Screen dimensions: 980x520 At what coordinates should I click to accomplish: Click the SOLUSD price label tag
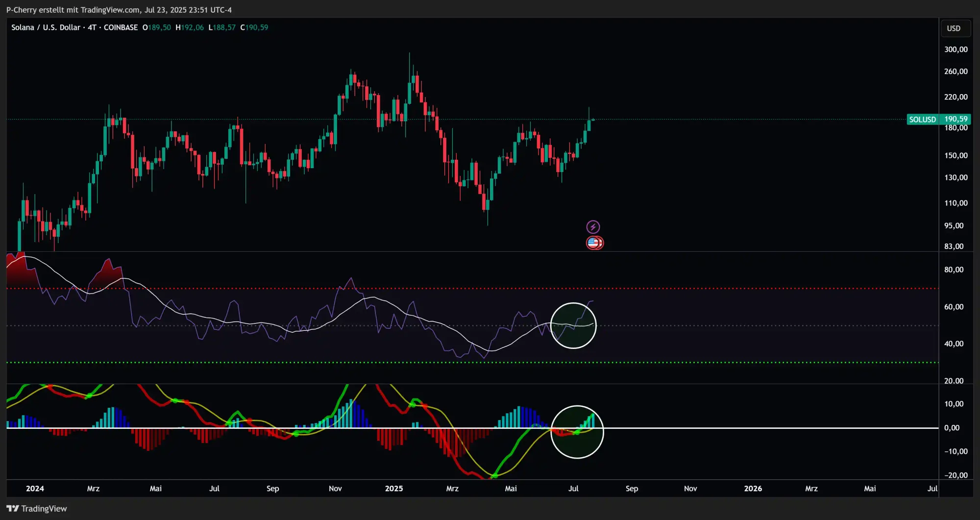coord(922,119)
